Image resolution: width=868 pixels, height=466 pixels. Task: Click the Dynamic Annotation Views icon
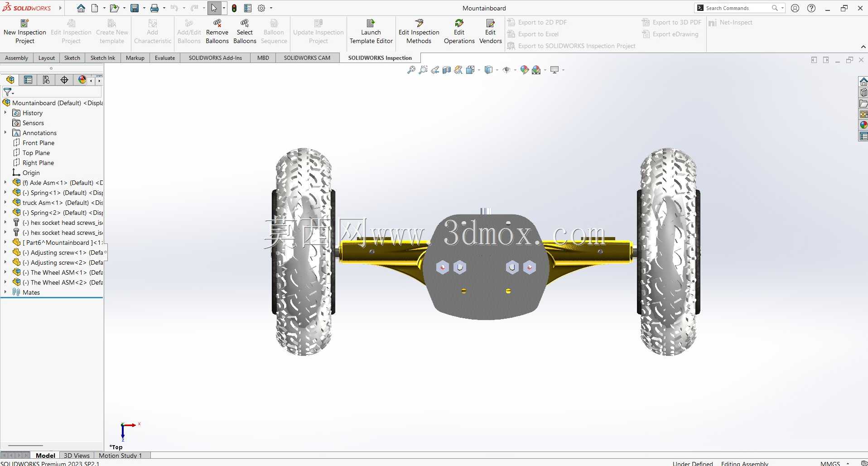pos(458,70)
